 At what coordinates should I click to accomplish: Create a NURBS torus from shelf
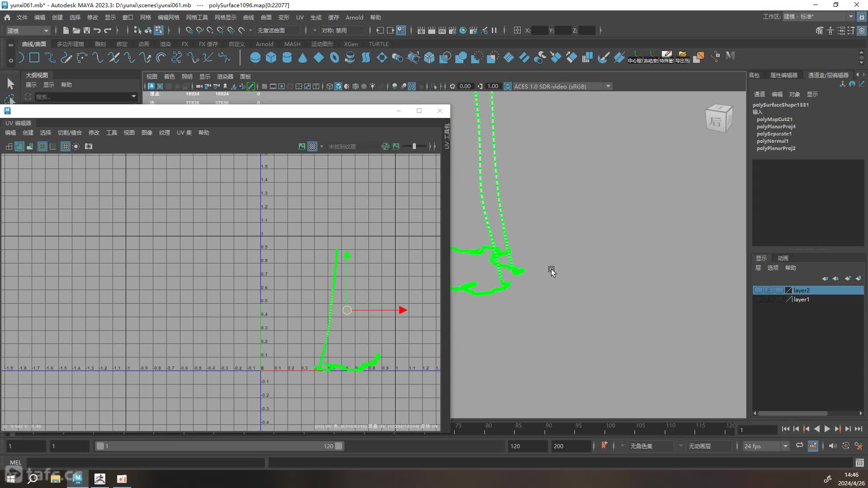335,57
